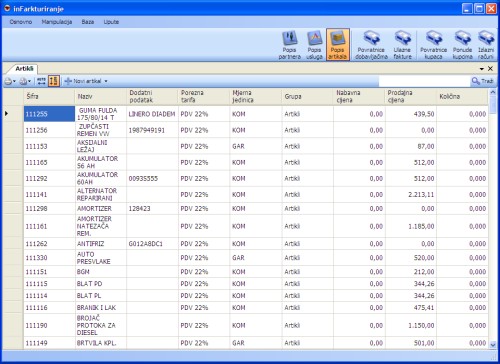
Task: Click LINERO DIADEM cell
Action: point(152,114)
